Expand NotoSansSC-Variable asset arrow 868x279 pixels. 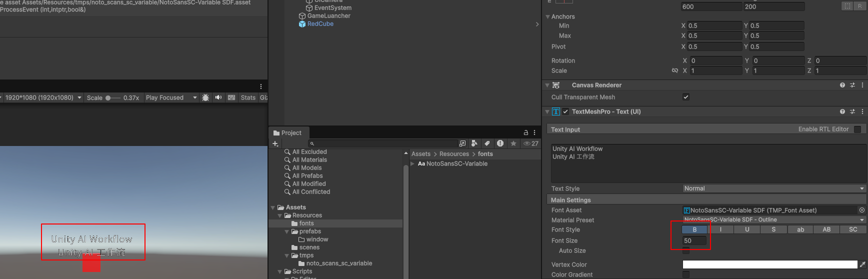point(412,163)
